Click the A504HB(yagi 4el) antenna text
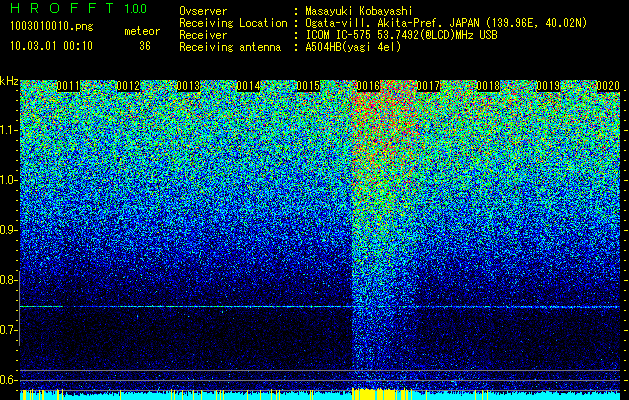629x400 pixels. click(353, 47)
